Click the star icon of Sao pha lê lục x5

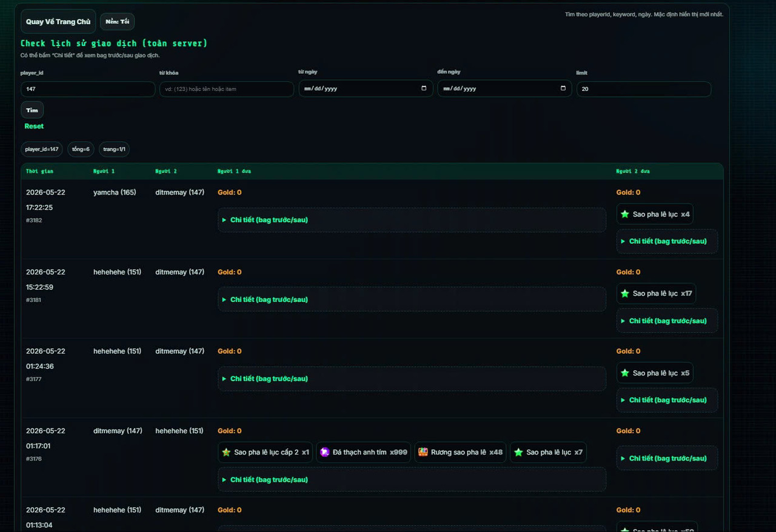tap(625, 373)
